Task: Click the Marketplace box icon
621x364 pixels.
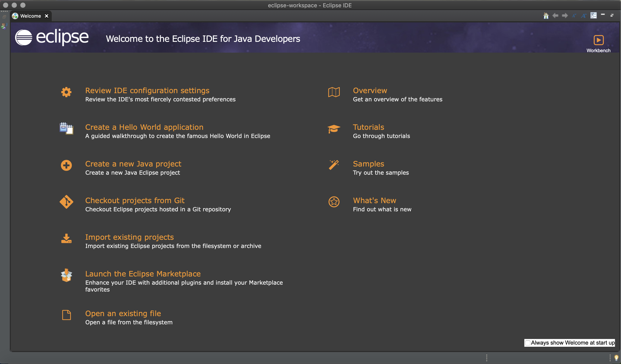Action: pyautogui.click(x=66, y=275)
